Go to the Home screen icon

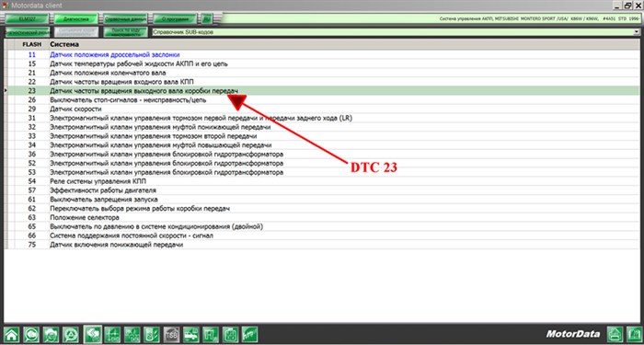coord(11,334)
